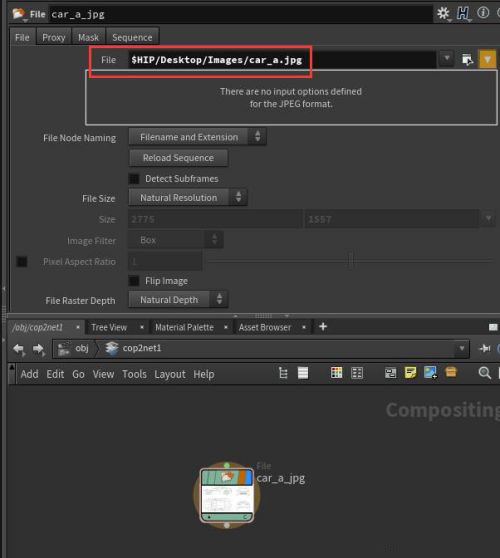
Task: Click the File node type icon
Action: [18, 14]
